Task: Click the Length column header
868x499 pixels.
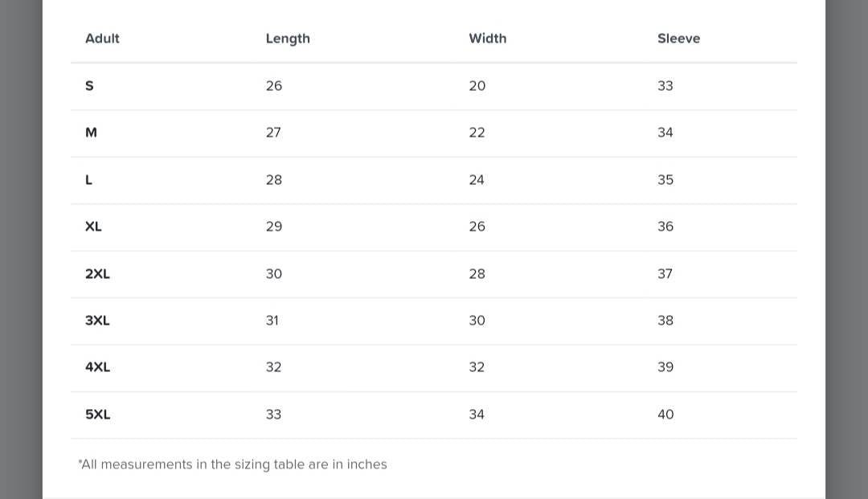Action: click(288, 39)
